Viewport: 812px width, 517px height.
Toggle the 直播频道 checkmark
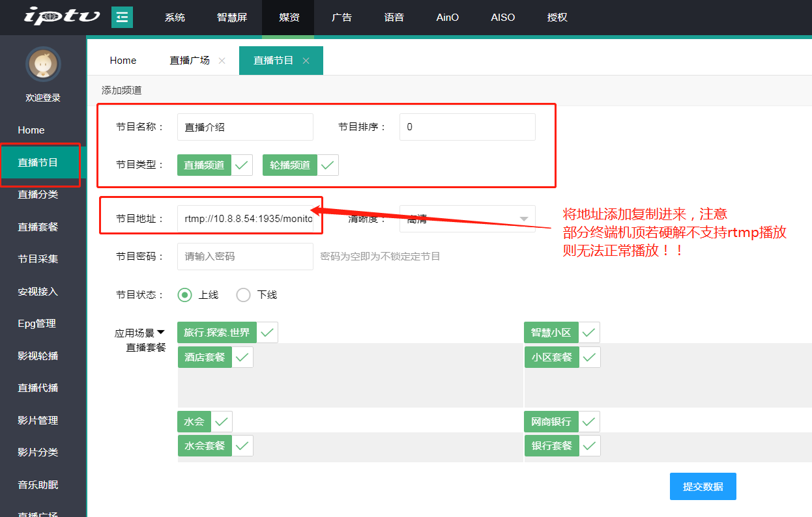[x=242, y=165]
